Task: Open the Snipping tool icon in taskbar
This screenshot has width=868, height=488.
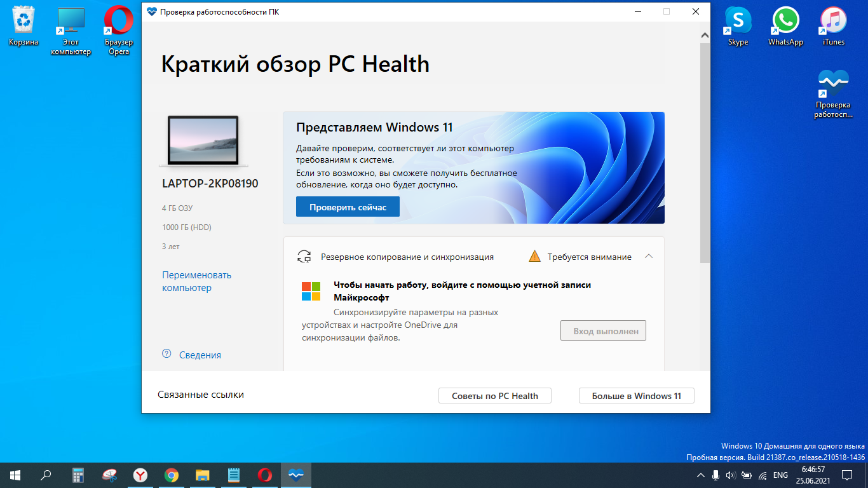Action: tap(109, 475)
